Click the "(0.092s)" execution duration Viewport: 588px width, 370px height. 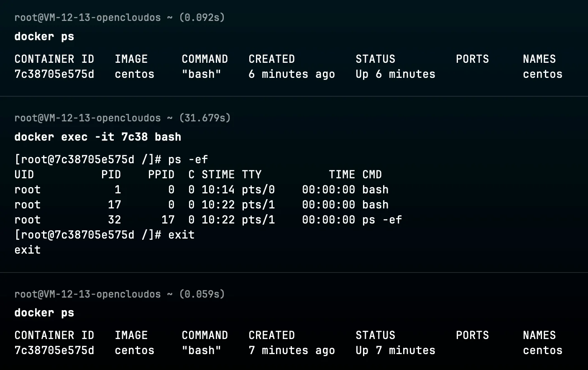[202, 18]
